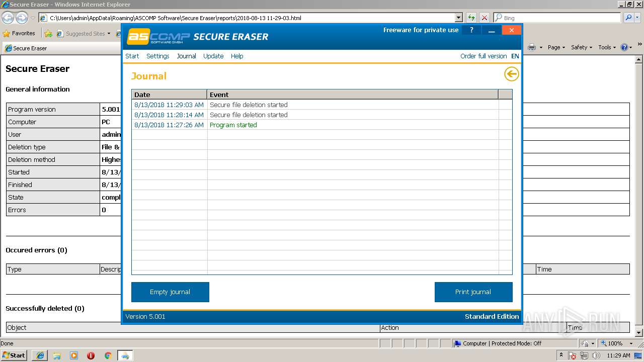
Task: Click the Internet Explorer back button
Action: (x=8, y=18)
